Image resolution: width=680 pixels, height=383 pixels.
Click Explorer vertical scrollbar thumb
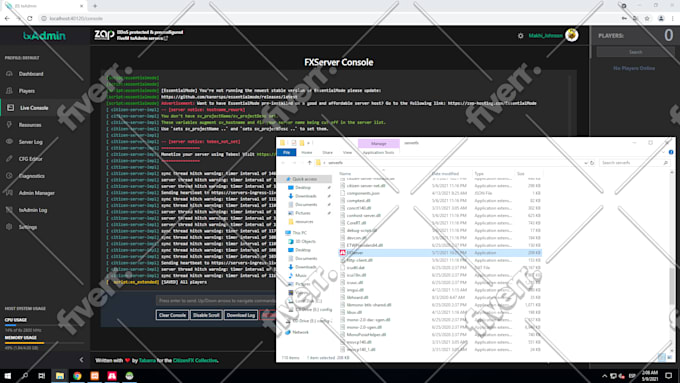(x=672, y=285)
